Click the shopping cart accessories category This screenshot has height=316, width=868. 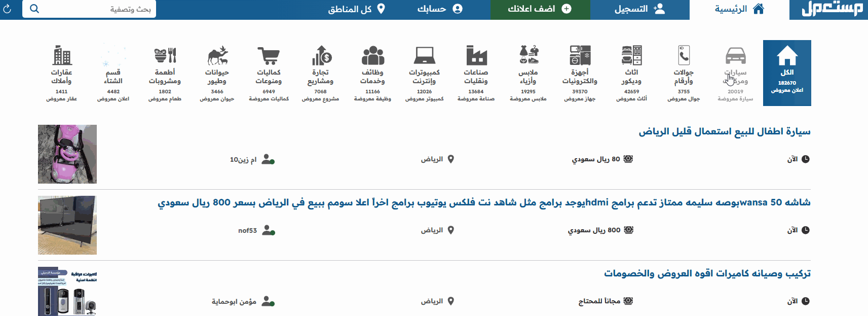click(269, 56)
